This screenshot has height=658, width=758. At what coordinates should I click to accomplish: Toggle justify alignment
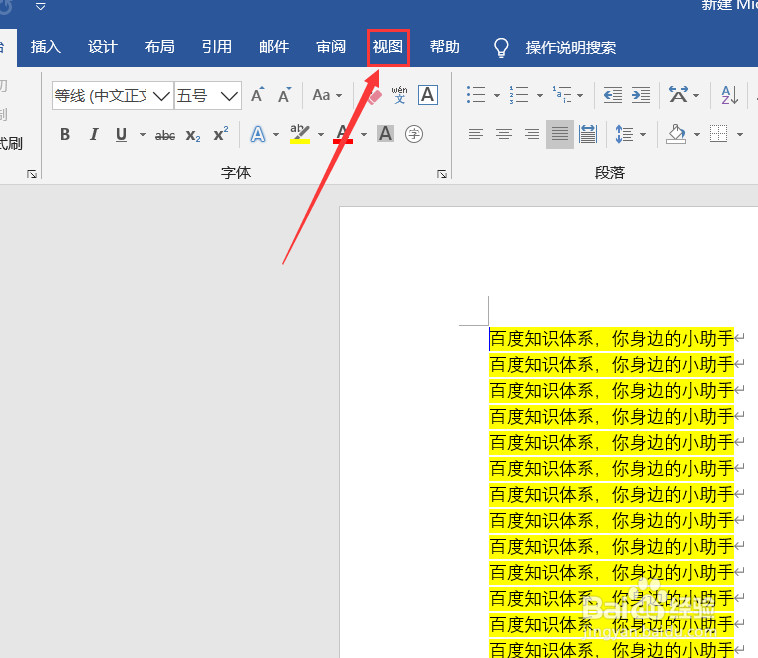(x=560, y=134)
